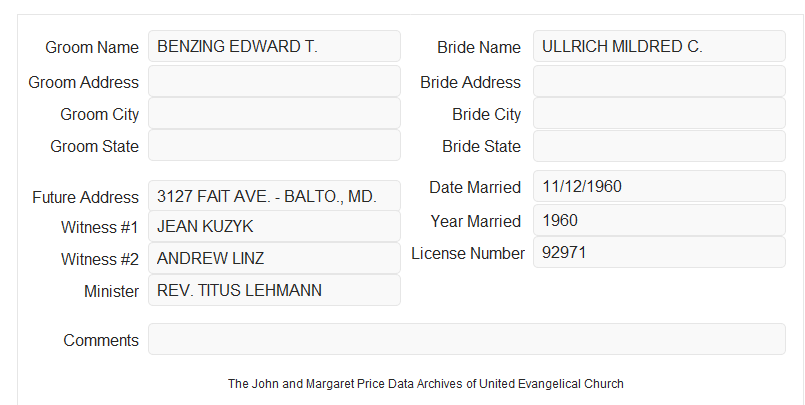
Task: Click the Date Married label
Action: (x=475, y=187)
